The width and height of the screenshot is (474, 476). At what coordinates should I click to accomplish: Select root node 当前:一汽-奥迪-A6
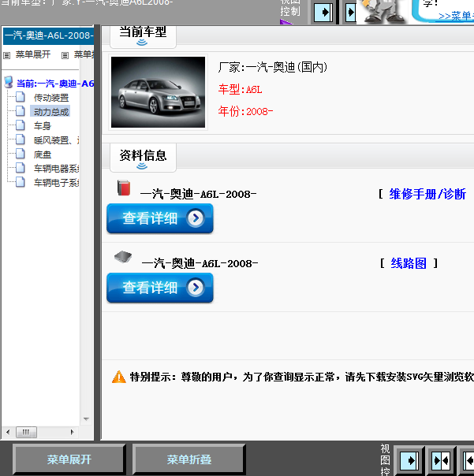coord(55,84)
